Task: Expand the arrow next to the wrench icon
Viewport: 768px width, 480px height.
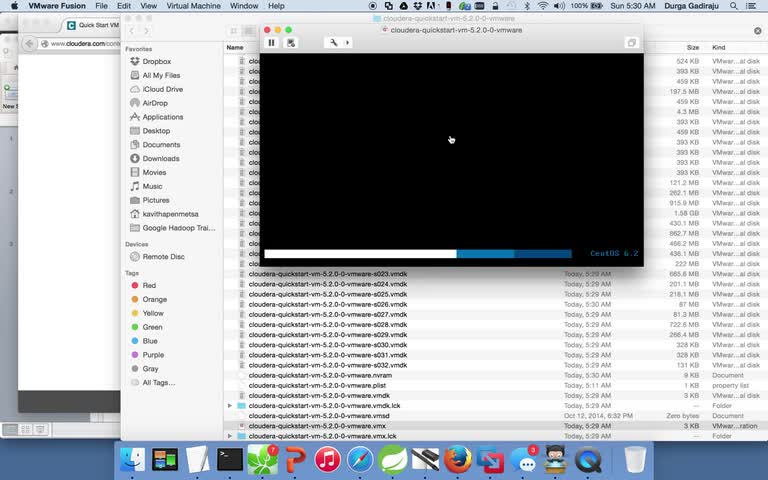Action: (x=347, y=43)
